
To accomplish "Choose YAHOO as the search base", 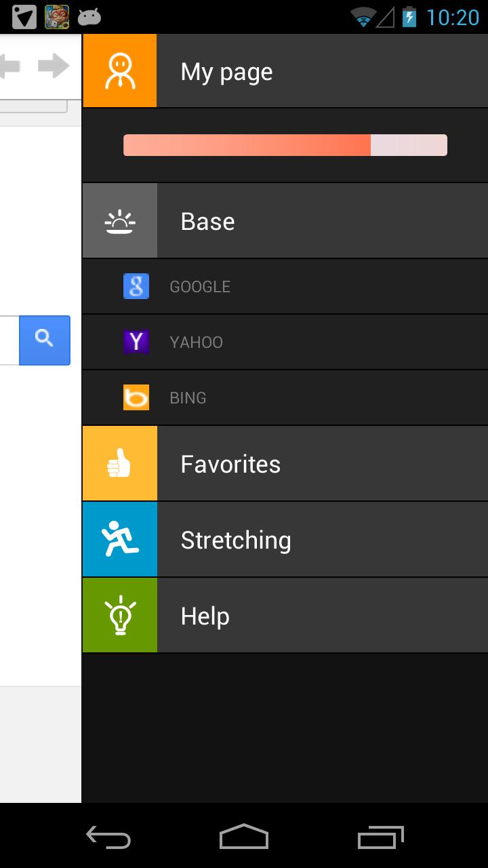I will click(x=285, y=342).
